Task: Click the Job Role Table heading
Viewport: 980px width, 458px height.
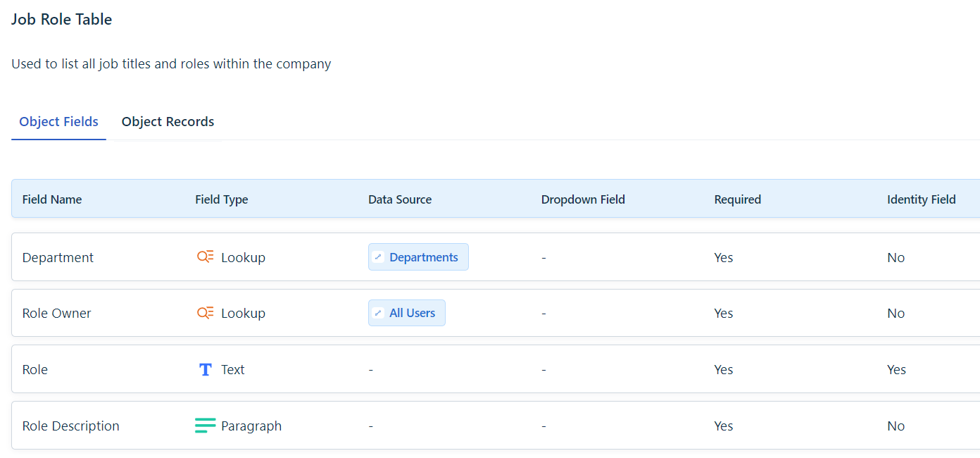Action: (62, 19)
